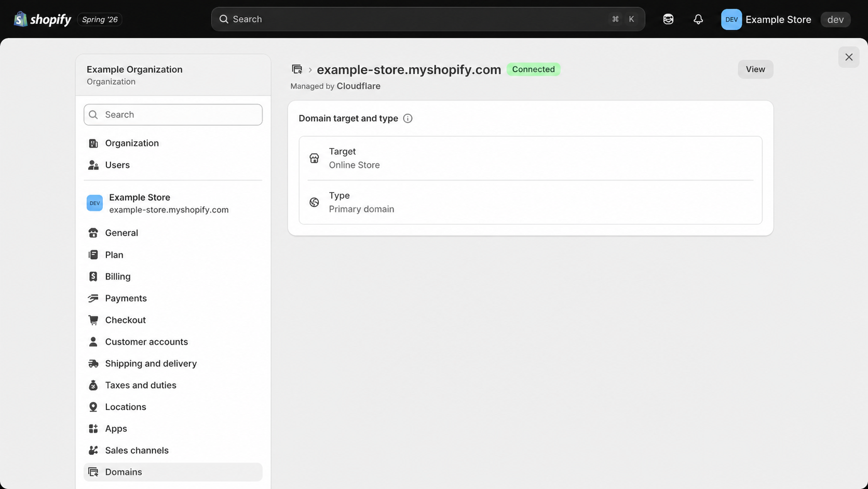Go to General settings
Image resolution: width=868 pixels, height=489 pixels.
point(173,233)
